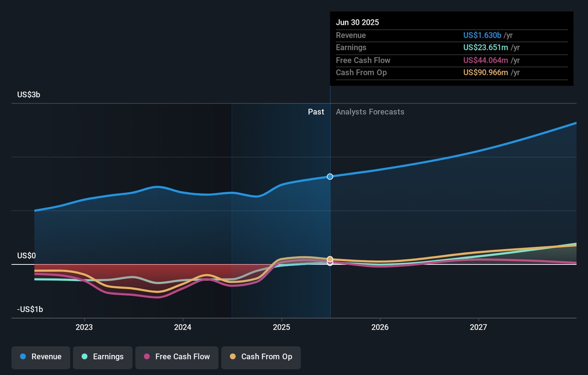Click the teal dot beside Earnings legend
Image resolution: width=588 pixels, height=375 pixels.
(85, 357)
